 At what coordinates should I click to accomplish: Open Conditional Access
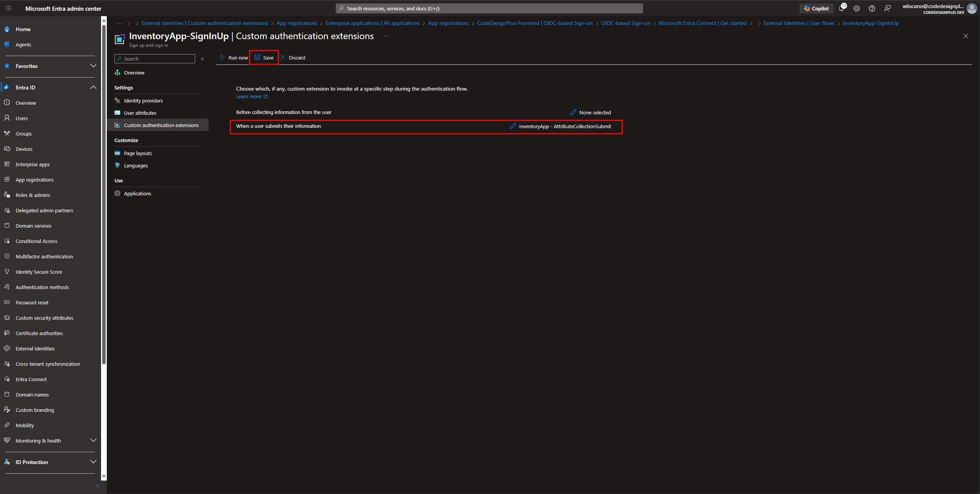tap(36, 241)
